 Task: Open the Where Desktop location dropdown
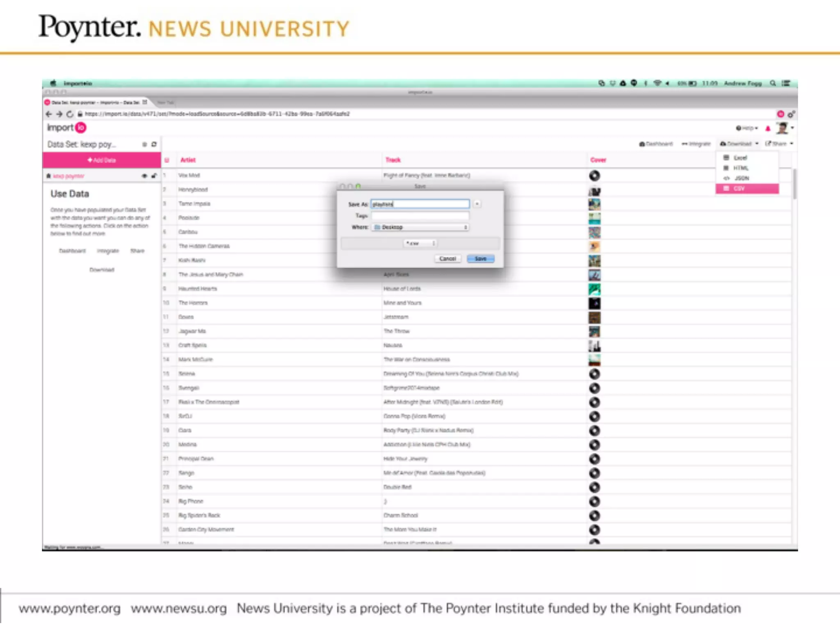click(x=420, y=227)
